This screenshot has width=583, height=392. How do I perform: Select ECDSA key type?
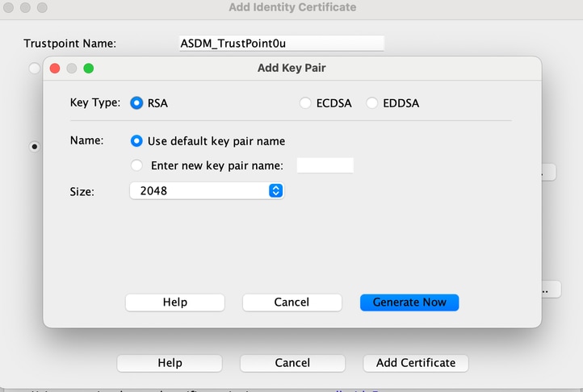pos(305,103)
